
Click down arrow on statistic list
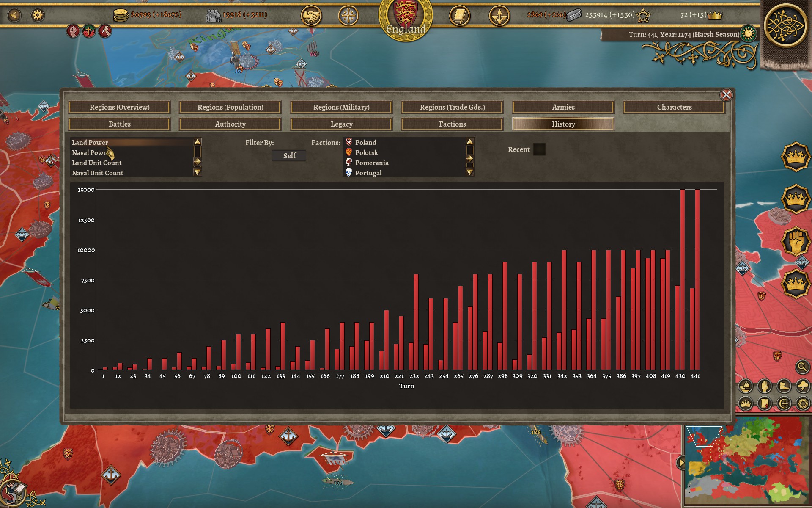click(x=198, y=172)
